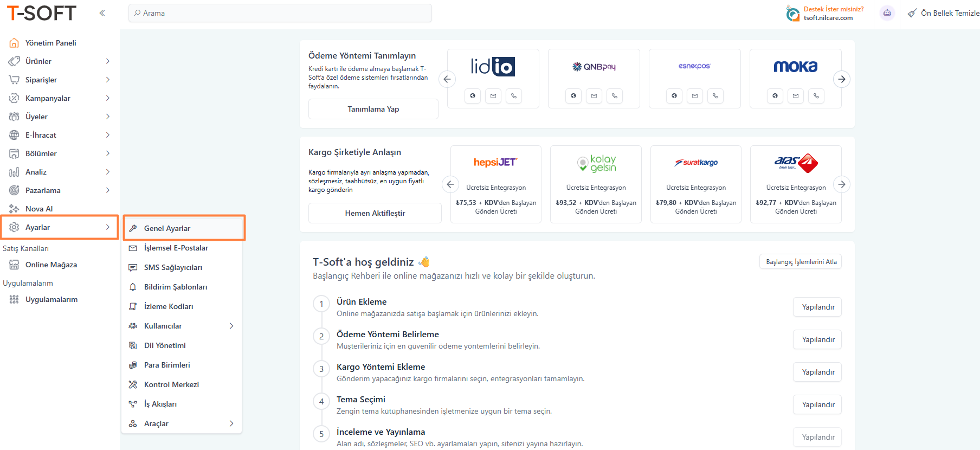
Task: Click the phone icon under lidio card
Action: [x=513, y=96]
